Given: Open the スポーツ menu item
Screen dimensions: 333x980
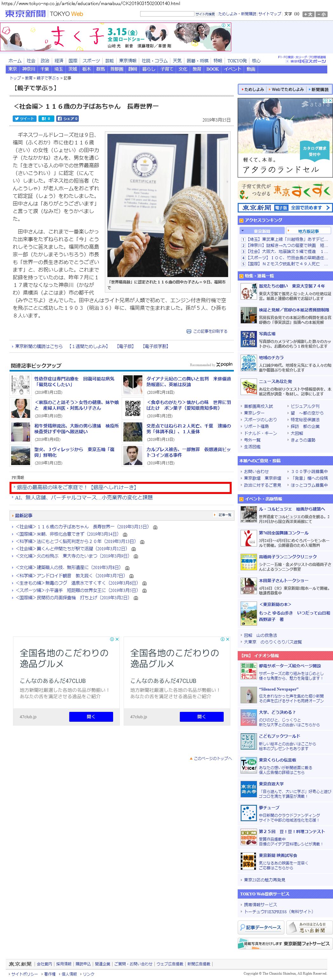Looking at the screenshot, I should coord(91,61).
